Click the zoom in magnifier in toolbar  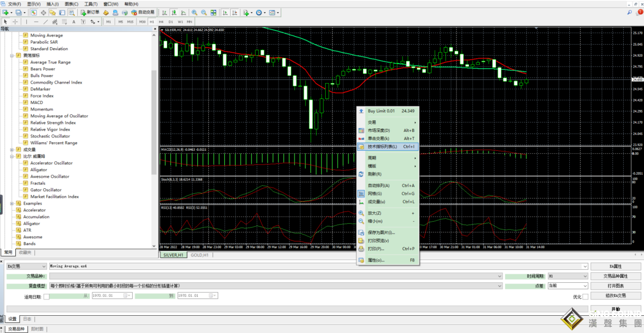[194, 12]
